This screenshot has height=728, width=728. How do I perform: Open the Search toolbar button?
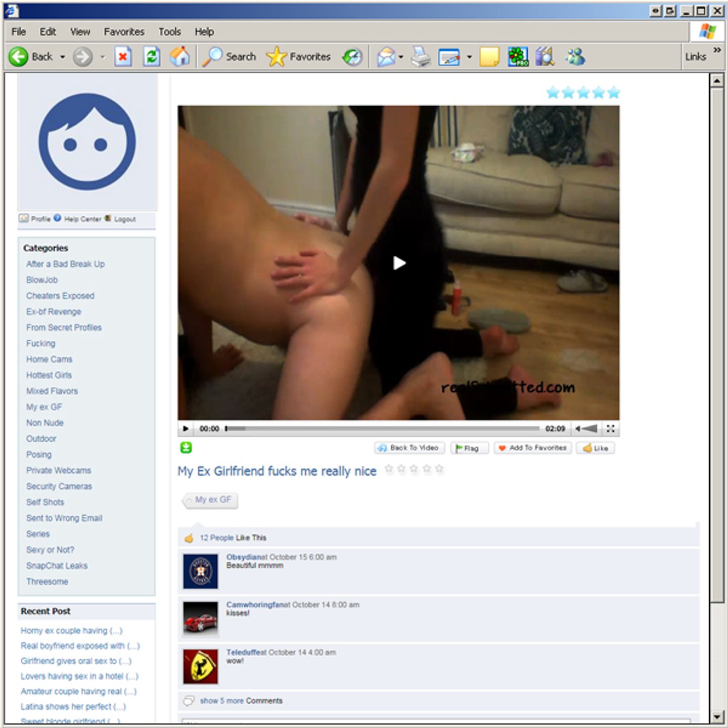(x=230, y=57)
